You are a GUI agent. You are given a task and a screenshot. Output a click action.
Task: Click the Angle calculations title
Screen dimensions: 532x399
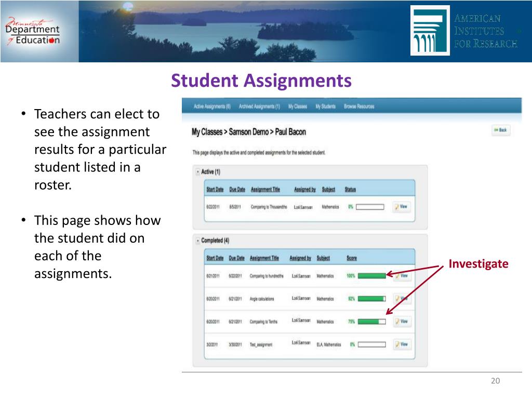[x=262, y=299]
